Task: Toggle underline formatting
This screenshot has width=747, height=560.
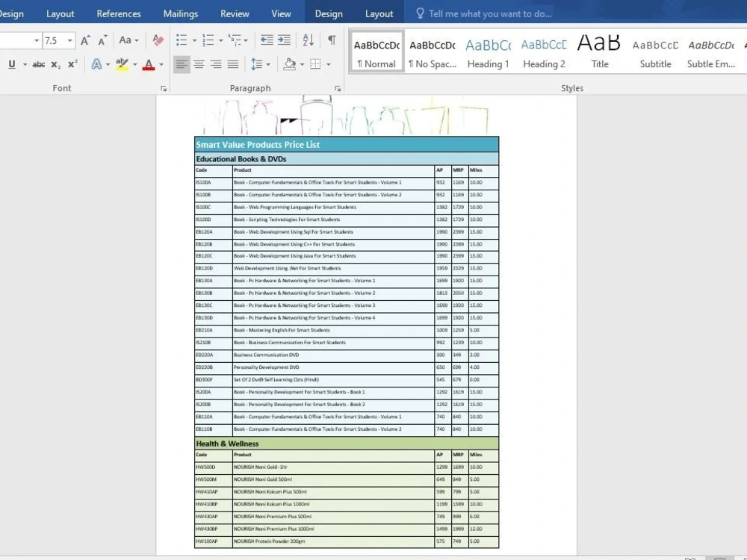Action: pos(12,64)
